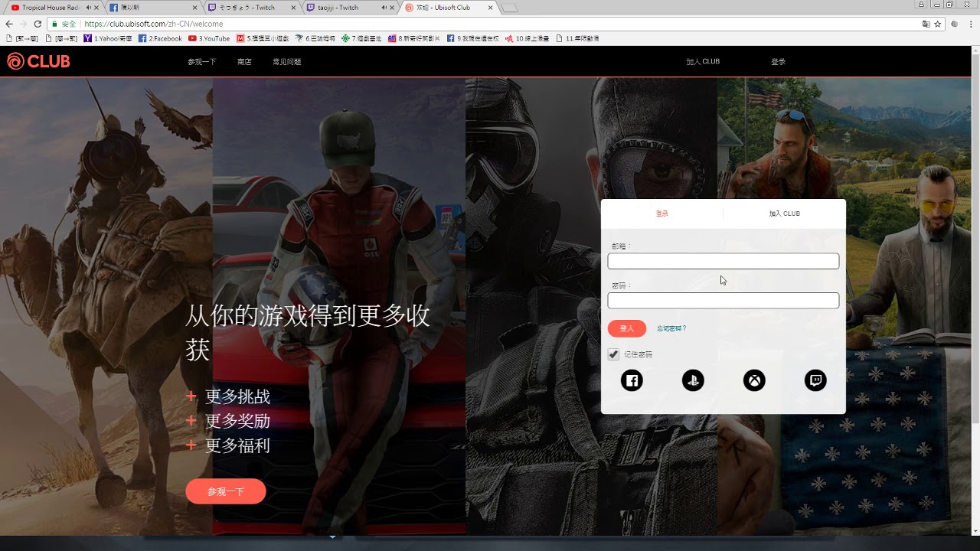Click the browser forward arrow
Screen dimensions: 980x551
click(23, 24)
